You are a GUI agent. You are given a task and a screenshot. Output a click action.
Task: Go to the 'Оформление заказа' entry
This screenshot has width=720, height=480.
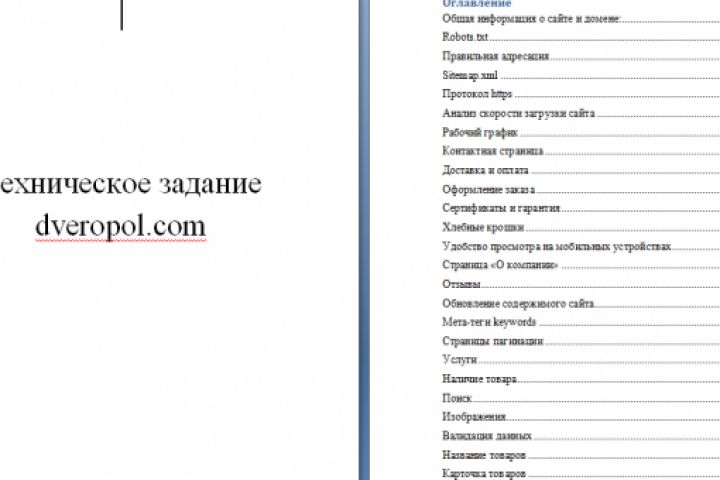coord(489,189)
